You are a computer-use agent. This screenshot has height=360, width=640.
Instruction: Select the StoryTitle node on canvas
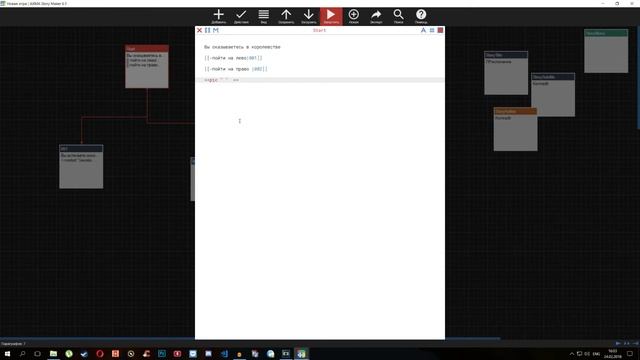pos(506,73)
